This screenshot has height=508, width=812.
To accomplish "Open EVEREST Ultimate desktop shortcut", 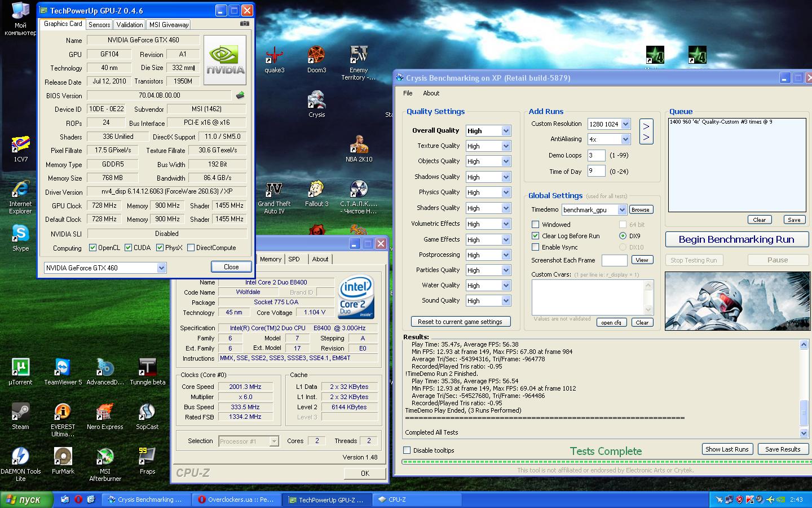I will [x=63, y=421].
